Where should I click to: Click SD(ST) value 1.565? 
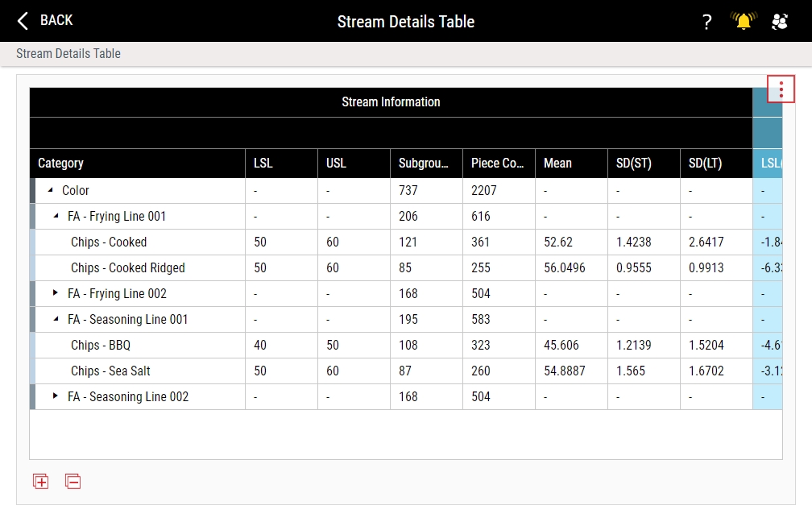pyautogui.click(x=631, y=371)
